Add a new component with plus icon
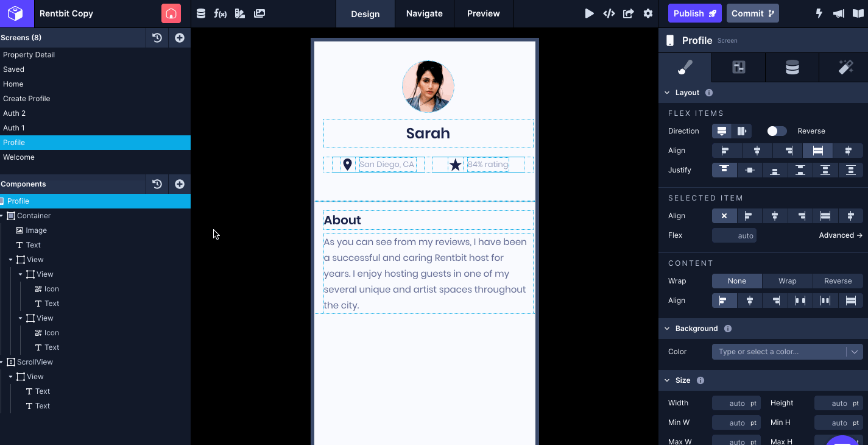 [x=180, y=184]
